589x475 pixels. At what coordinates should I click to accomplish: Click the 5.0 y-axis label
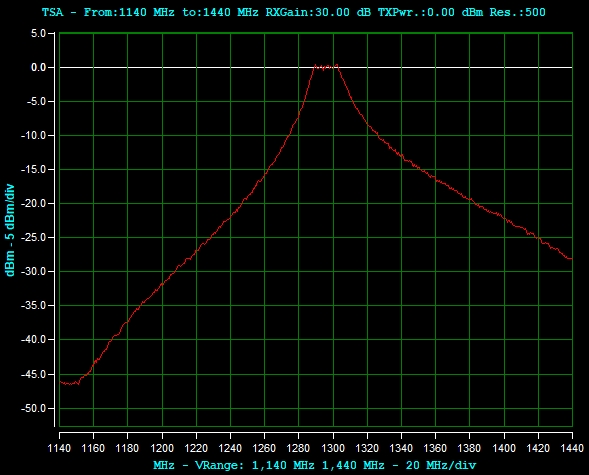38,33
